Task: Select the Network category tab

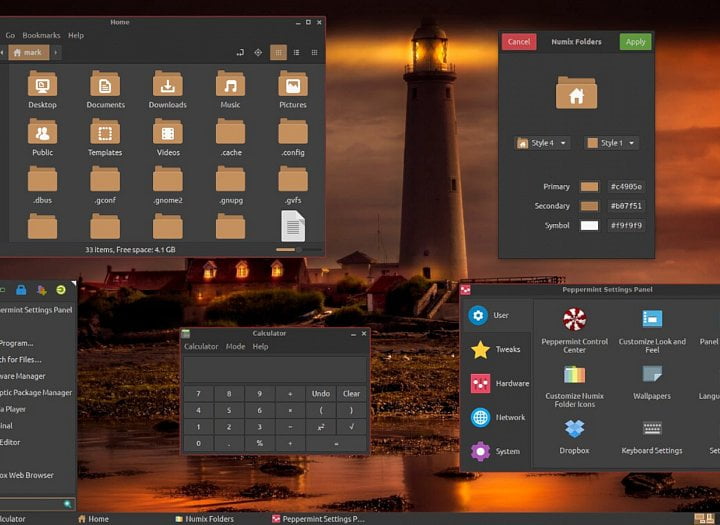Action: click(x=497, y=418)
